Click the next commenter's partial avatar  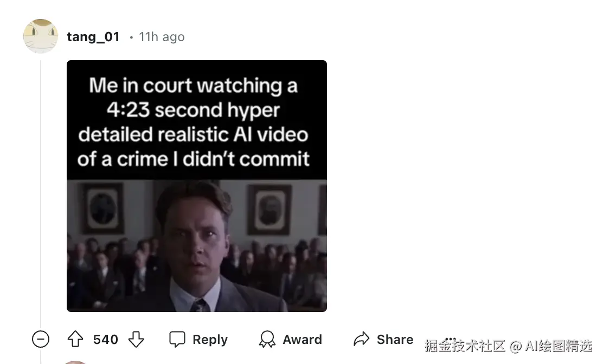click(75, 362)
